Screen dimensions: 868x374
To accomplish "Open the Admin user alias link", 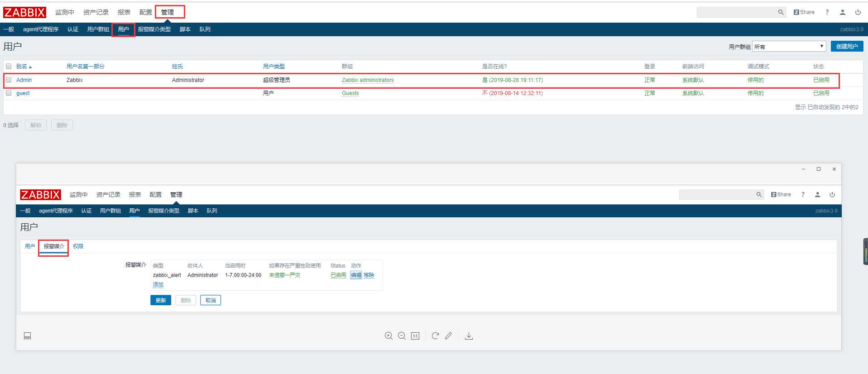I will click(x=24, y=80).
